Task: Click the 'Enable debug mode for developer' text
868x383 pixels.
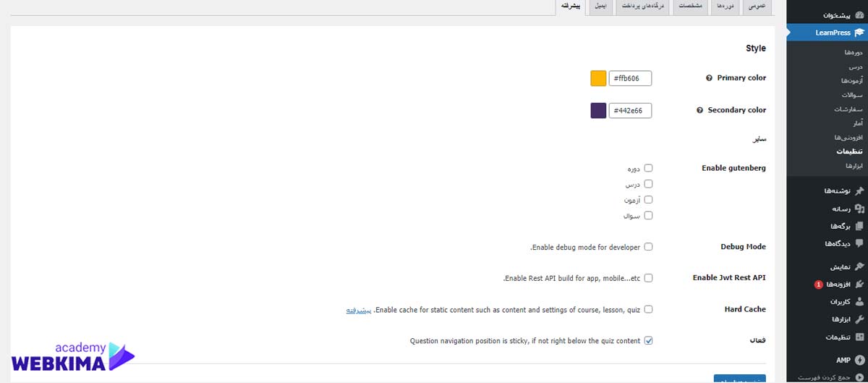Action: coord(585,248)
